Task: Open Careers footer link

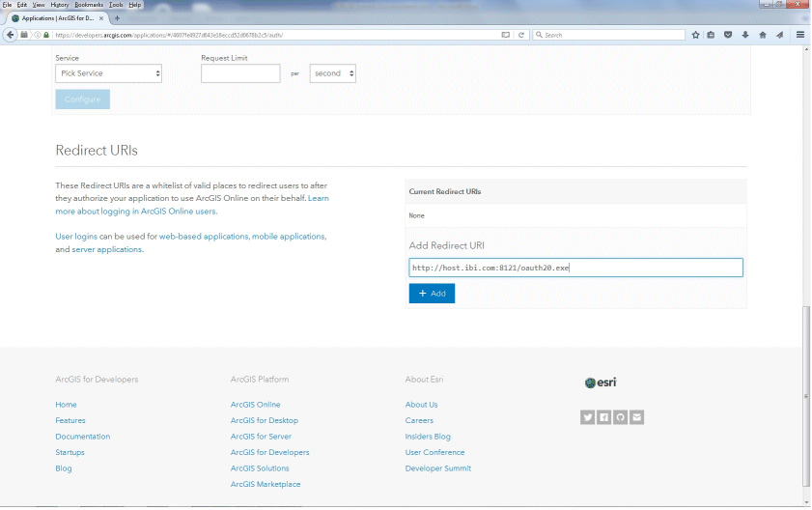Action: tap(419, 420)
